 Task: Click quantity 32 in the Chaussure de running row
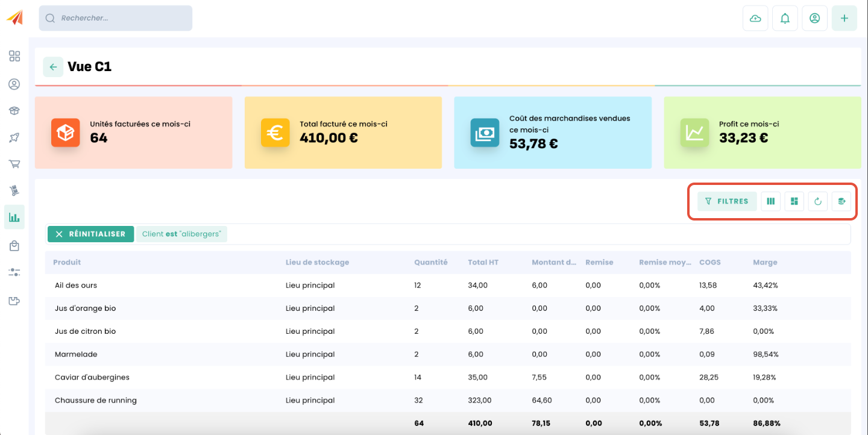tap(418, 400)
